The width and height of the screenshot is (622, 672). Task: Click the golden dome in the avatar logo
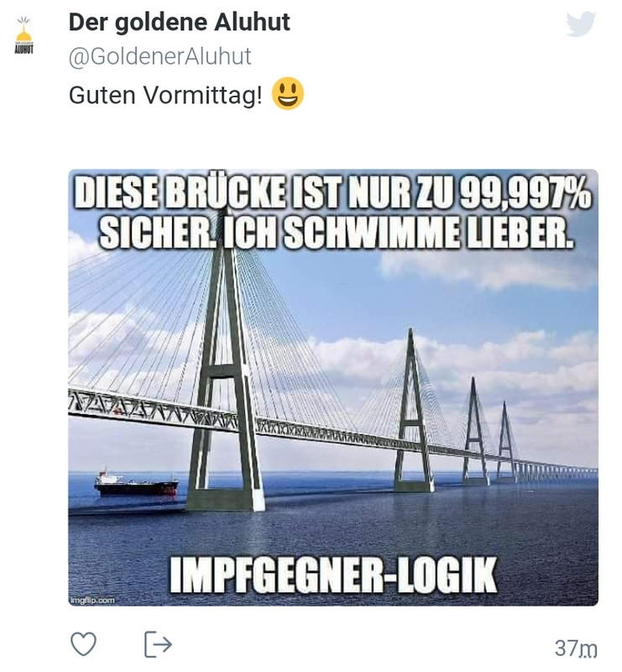coord(24,35)
